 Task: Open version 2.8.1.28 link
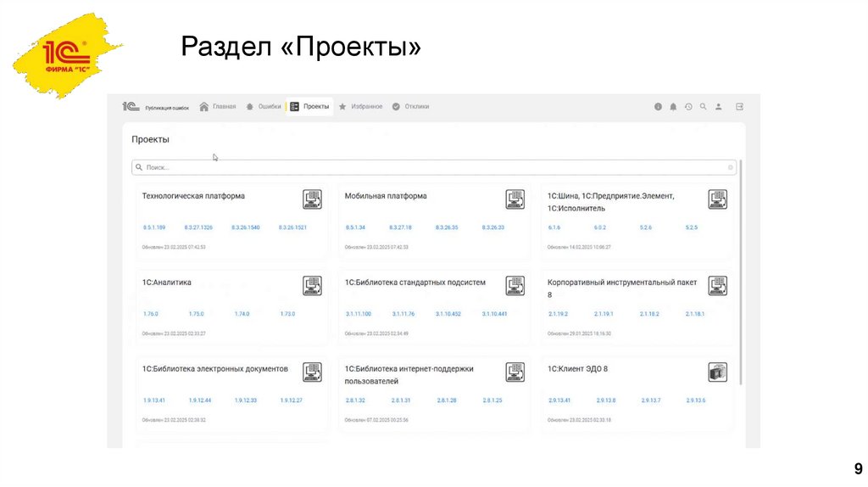point(447,400)
